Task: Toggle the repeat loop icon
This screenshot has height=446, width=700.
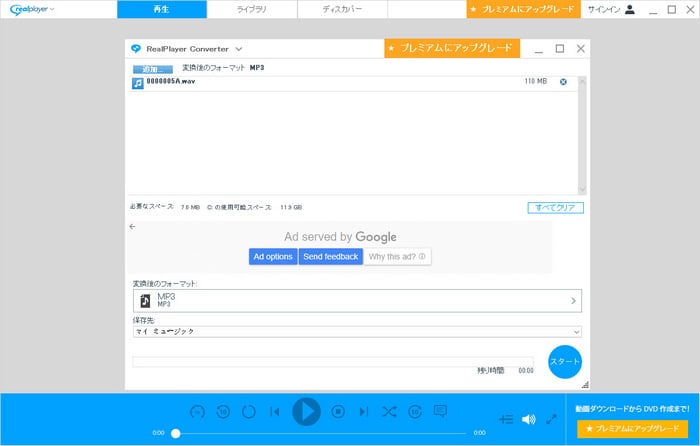Action: click(x=249, y=412)
